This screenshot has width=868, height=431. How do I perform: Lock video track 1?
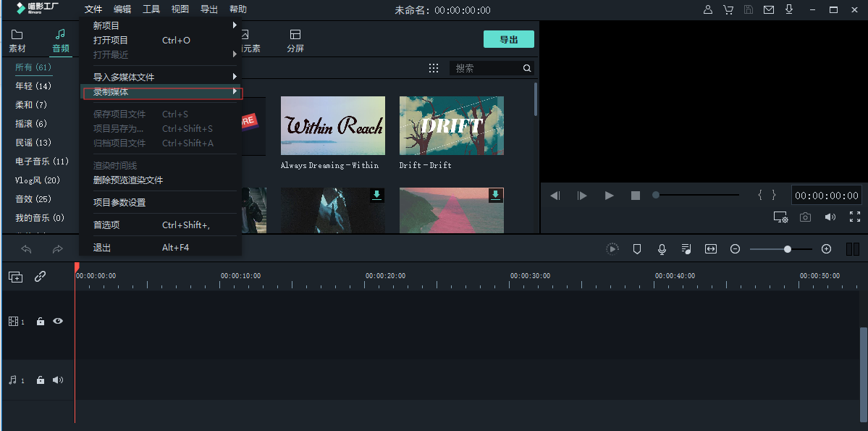[41, 322]
